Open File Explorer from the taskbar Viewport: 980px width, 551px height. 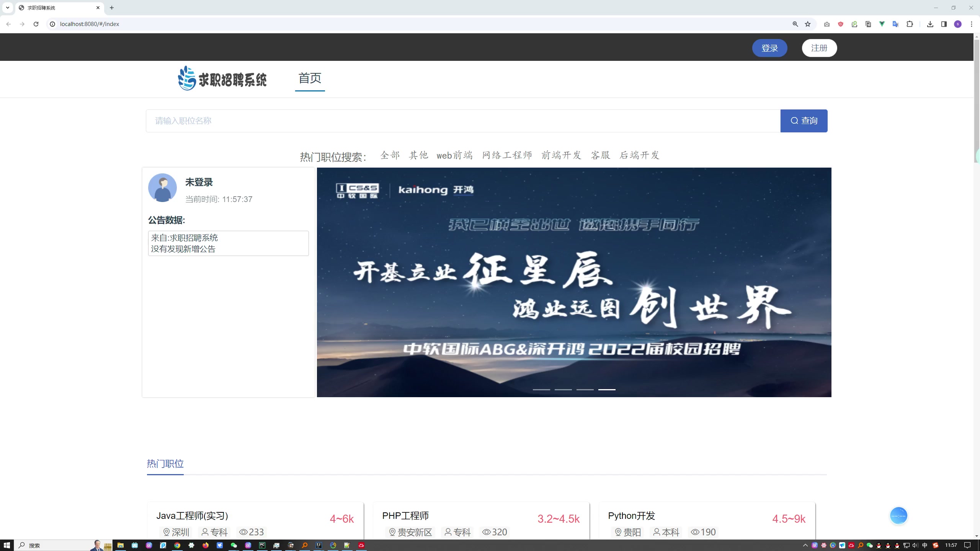coord(121,545)
